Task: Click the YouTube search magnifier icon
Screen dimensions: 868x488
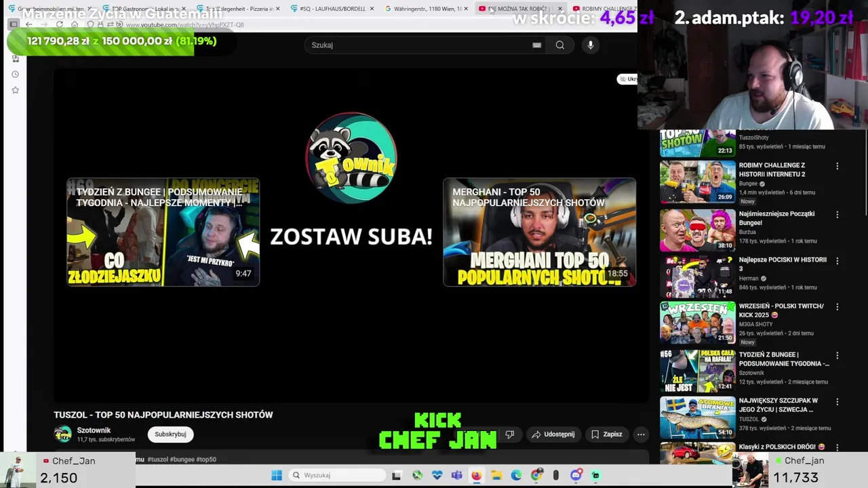Action: coord(559,45)
